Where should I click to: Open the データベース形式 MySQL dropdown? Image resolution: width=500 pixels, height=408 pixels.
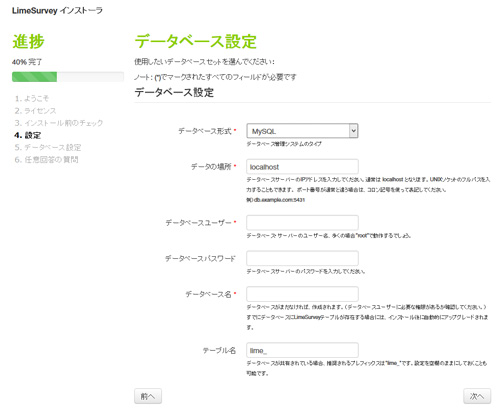(x=302, y=131)
